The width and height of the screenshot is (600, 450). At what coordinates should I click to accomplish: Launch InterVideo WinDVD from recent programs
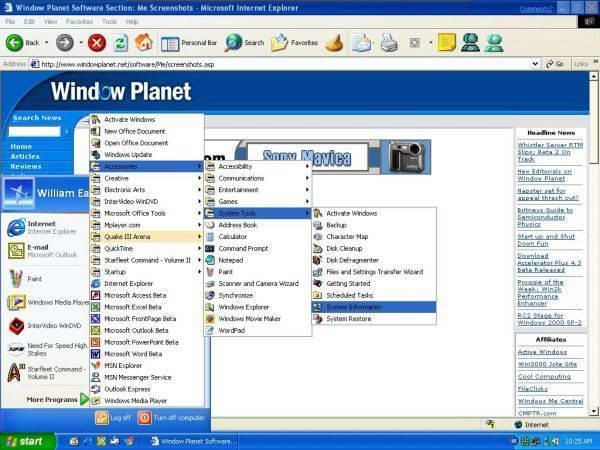[x=45, y=326]
